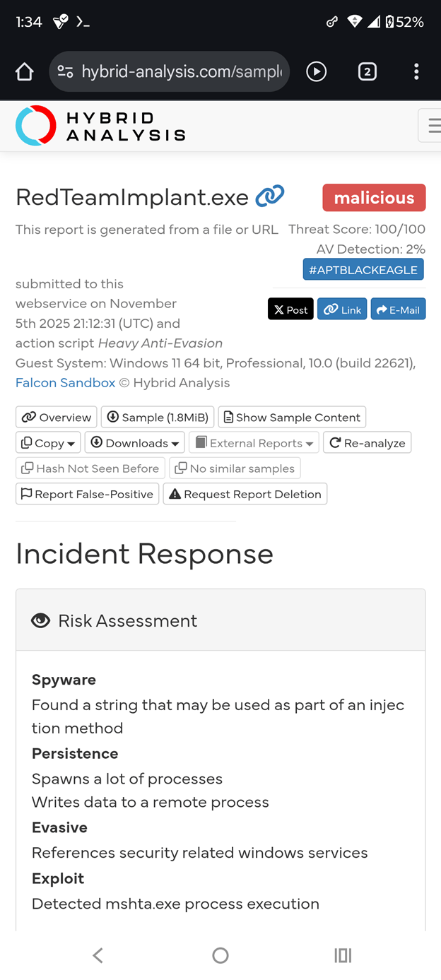Tap the play icon in browser toolbar
This screenshot has width=441, height=980.
[x=316, y=71]
